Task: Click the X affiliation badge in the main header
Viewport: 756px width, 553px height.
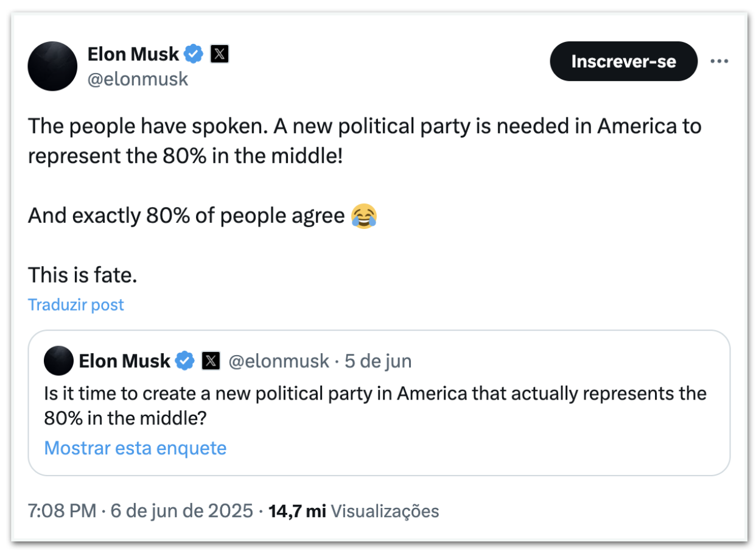Action: (x=219, y=54)
